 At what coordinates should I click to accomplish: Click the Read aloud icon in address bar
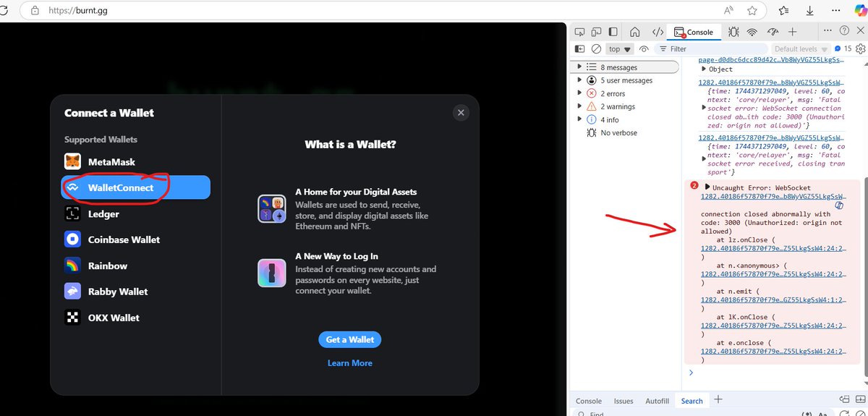(x=728, y=10)
